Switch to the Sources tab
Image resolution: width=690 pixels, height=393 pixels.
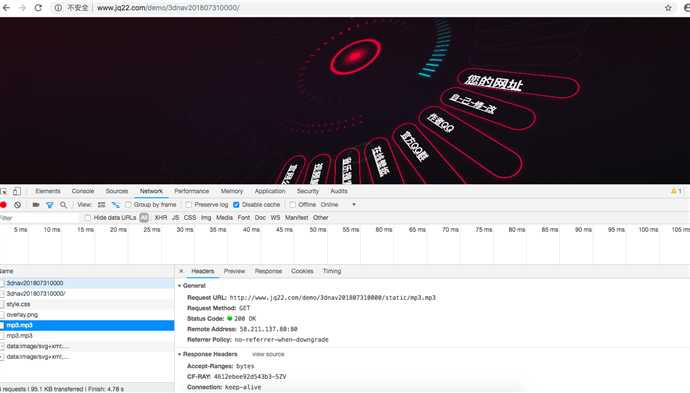[x=117, y=191]
